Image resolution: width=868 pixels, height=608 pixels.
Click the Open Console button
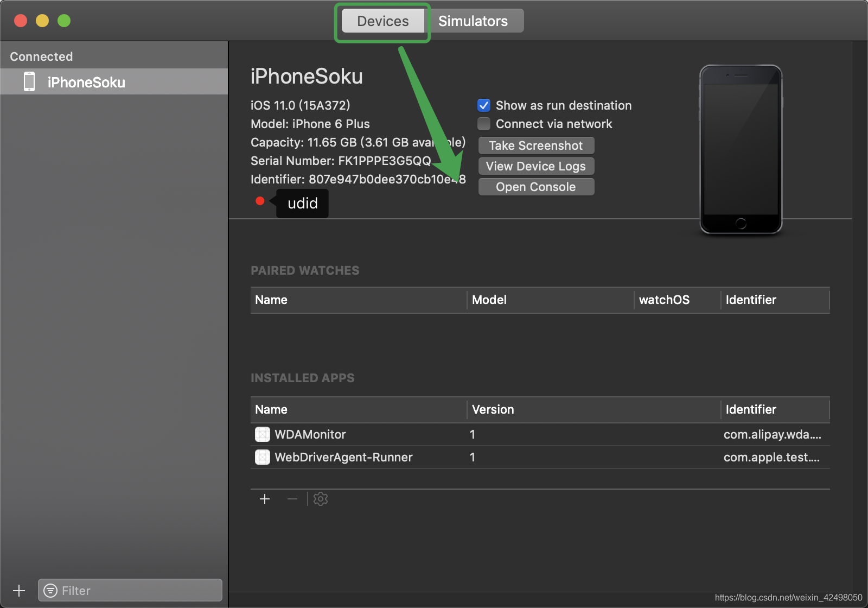point(536,187)
